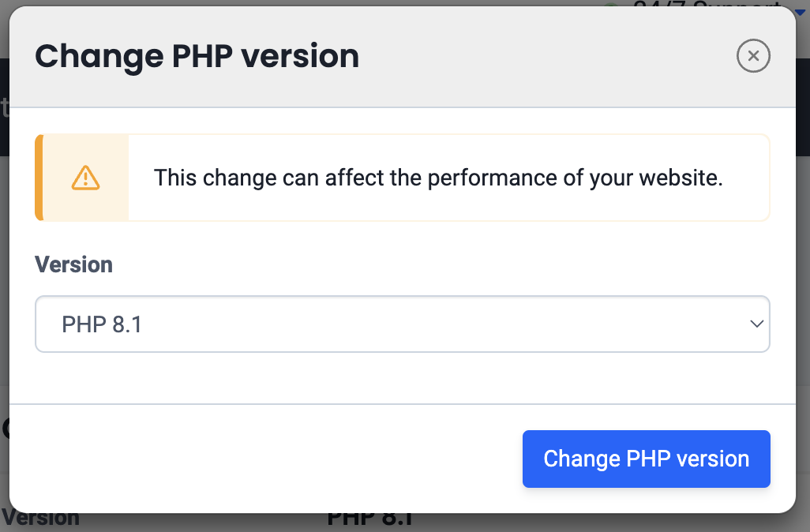810x532 pixels.
Task: Click the PHP 8.1 text inside the select
Action: click(x=102, y=324)
